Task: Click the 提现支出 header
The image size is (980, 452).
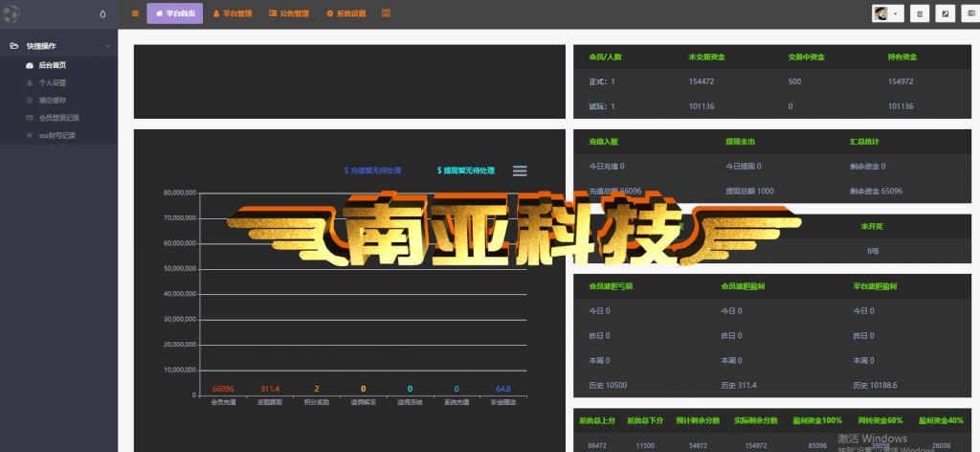Action: click(740, 142)
